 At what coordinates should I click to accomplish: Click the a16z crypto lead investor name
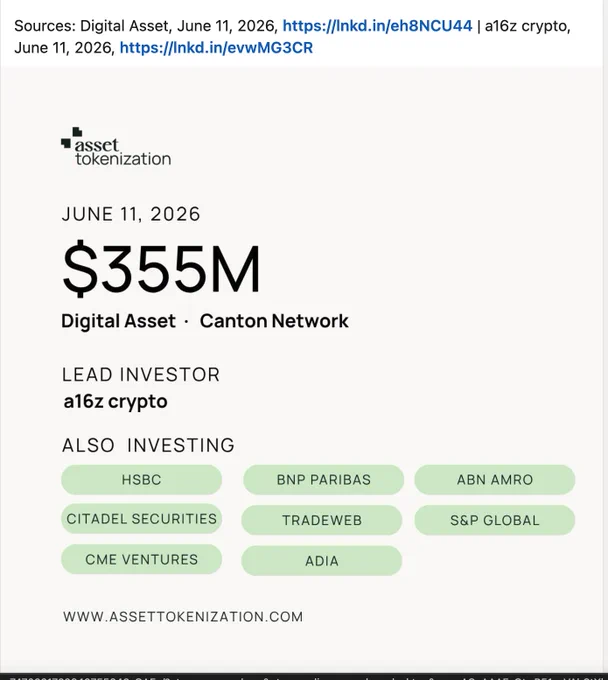[x=115, y=402]
